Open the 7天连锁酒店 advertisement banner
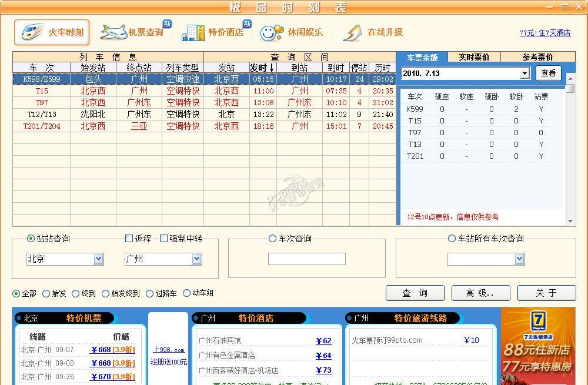This screenshot has height=385, width=588. click(538, 346)
